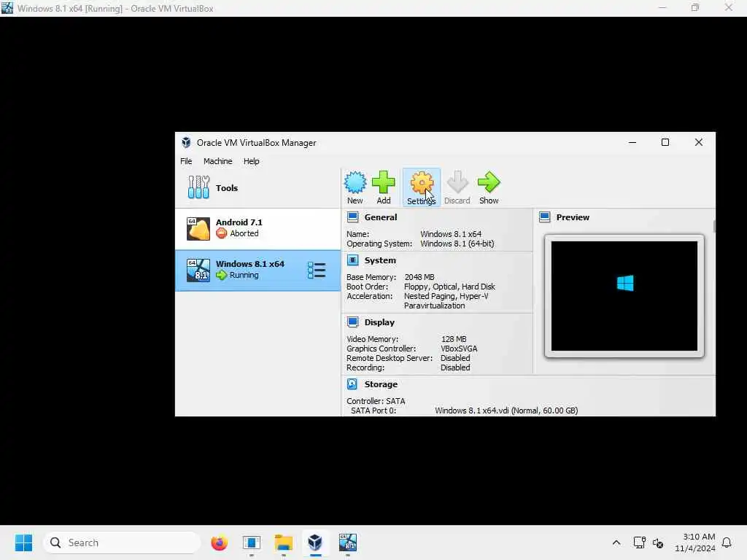Click the Windows 8.1 x64 machine icon
The width and height of the screenshot is (747, 560).
click(198, 270)
